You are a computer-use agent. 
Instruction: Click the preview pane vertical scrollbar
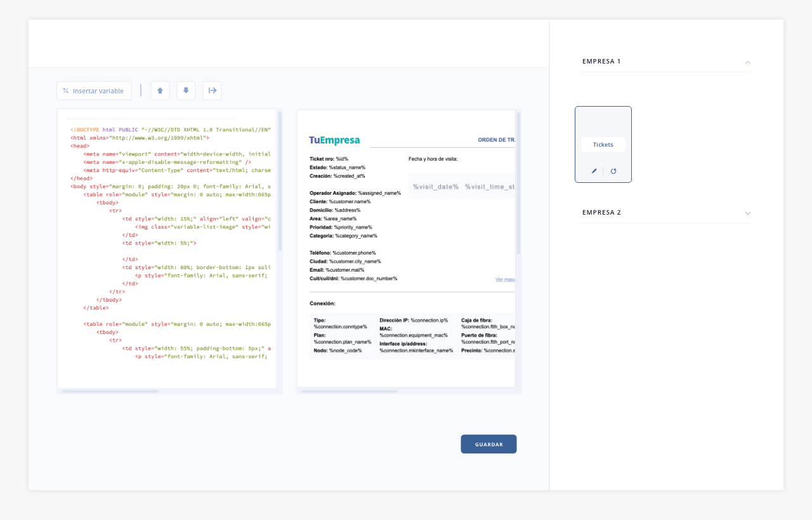pyautogui.click(x=518, y=184)
